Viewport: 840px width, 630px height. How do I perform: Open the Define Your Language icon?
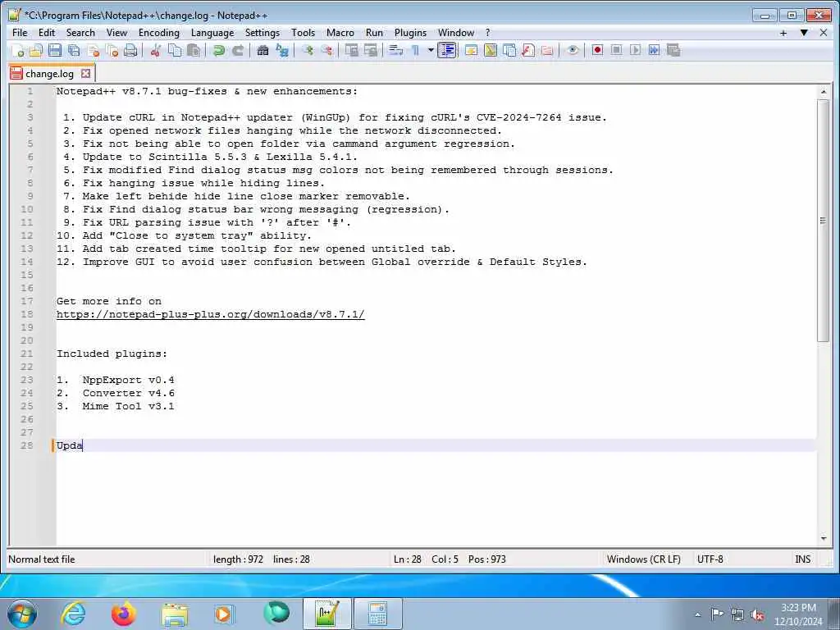[471, 50]
